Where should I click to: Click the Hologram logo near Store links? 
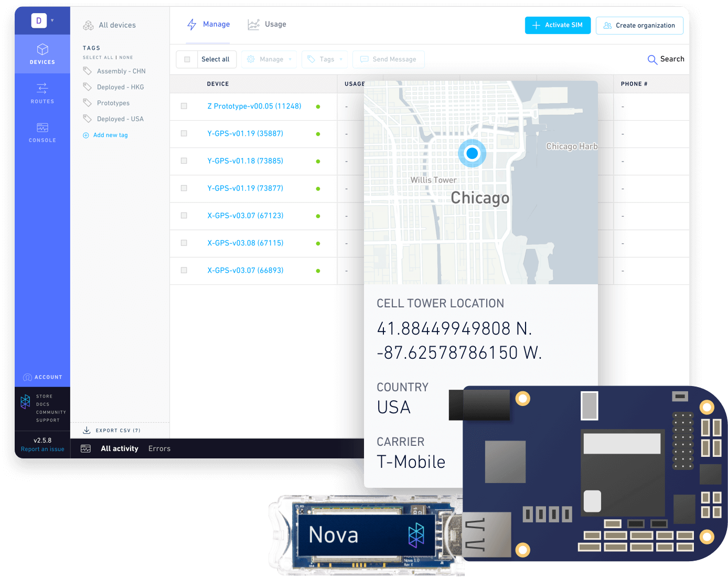25,401
